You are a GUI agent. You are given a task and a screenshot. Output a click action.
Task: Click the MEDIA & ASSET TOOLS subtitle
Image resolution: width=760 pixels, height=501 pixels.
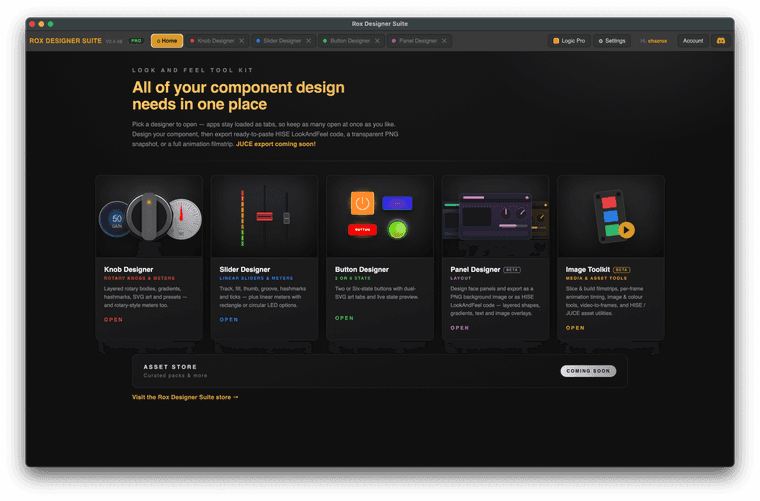[x=596, y=279]
